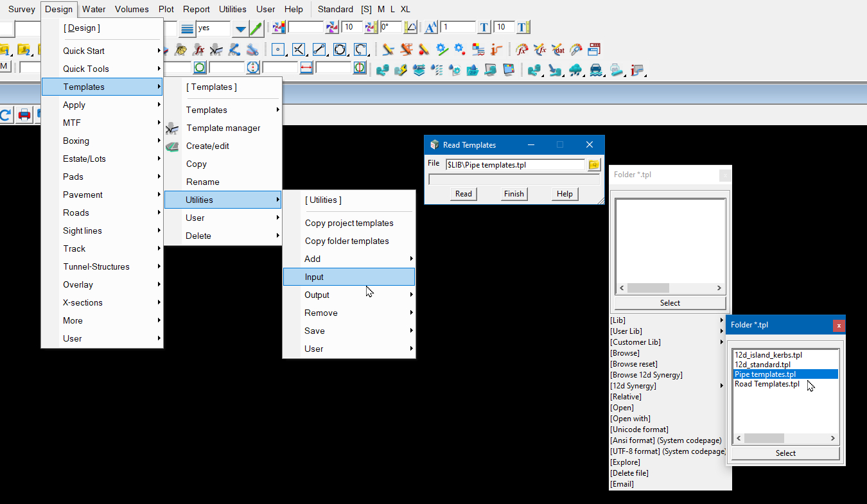Click the circle snap icon in toolbar
Image resolution: width=867 pixels, height=504 pixels.
tap(340, 49)
